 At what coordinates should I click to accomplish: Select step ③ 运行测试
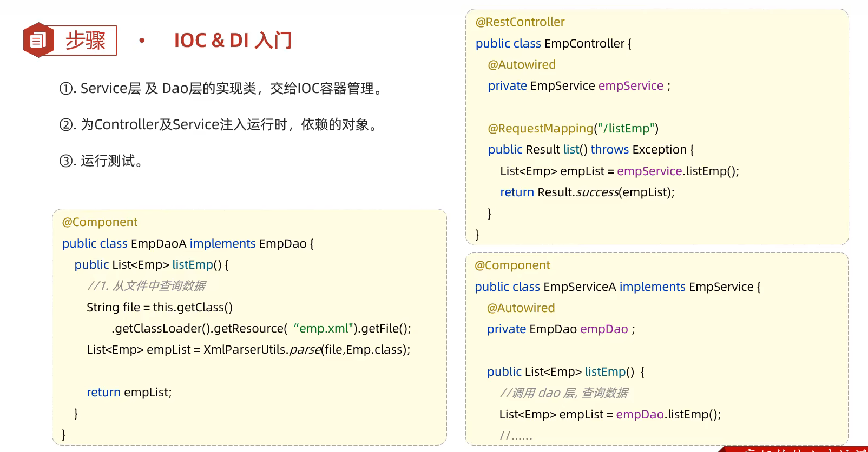pyautogui.click(x=102, y=161)
